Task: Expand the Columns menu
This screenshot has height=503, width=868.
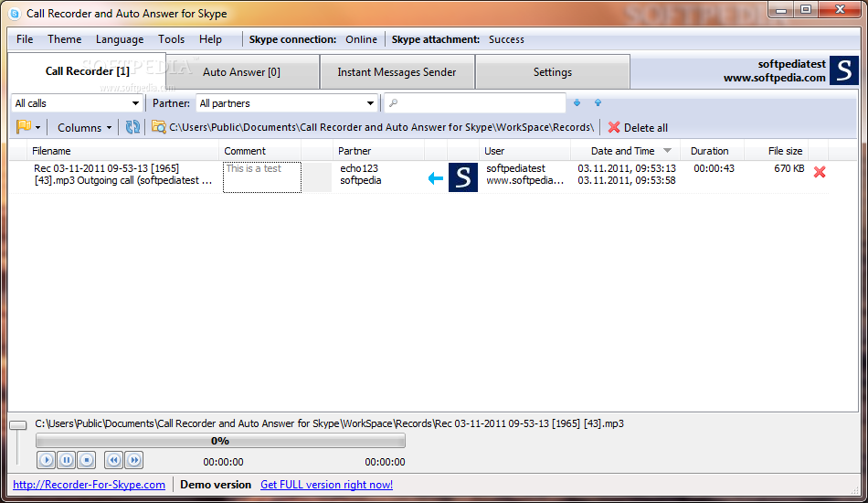Action: pos(84,127)
